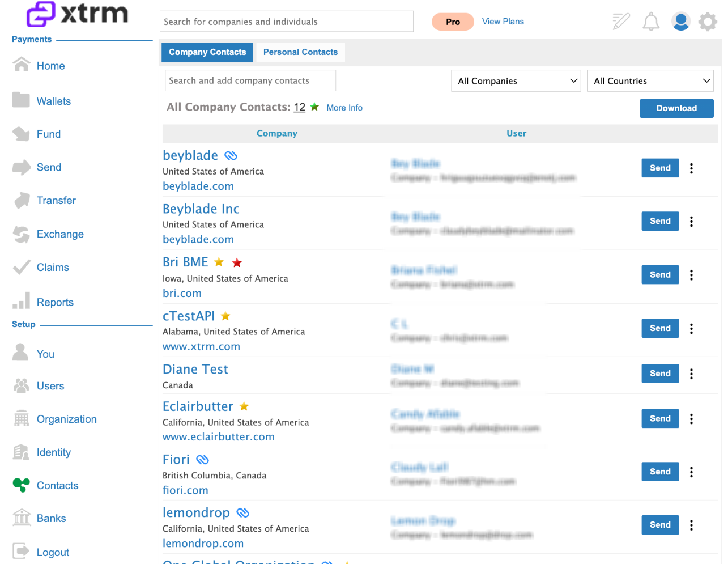
Task: Go to Organization in the sidebar menu
Action: click(67, 419)
